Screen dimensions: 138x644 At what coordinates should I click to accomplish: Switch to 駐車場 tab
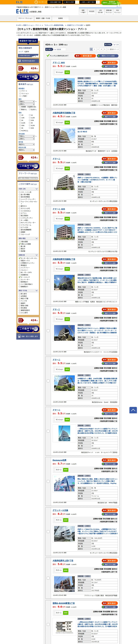point(60,18)
